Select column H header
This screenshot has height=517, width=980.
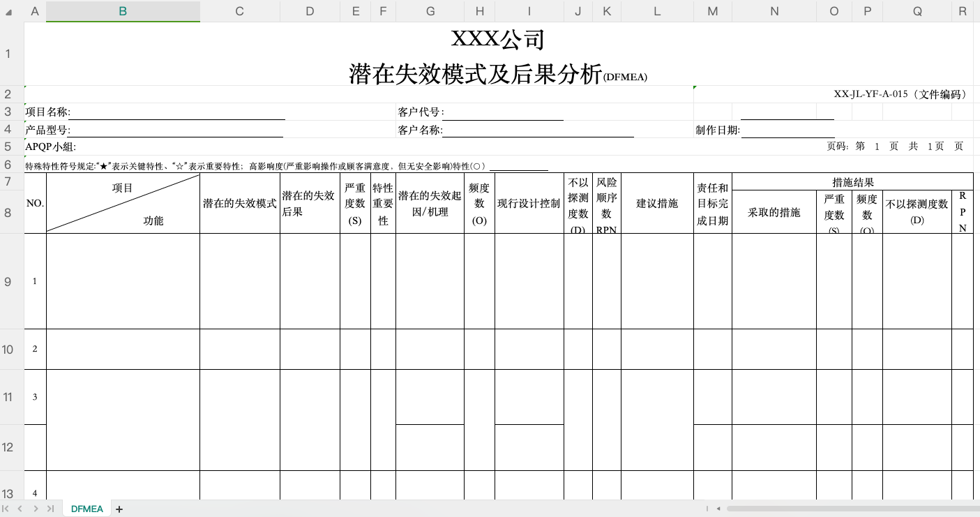479,11
